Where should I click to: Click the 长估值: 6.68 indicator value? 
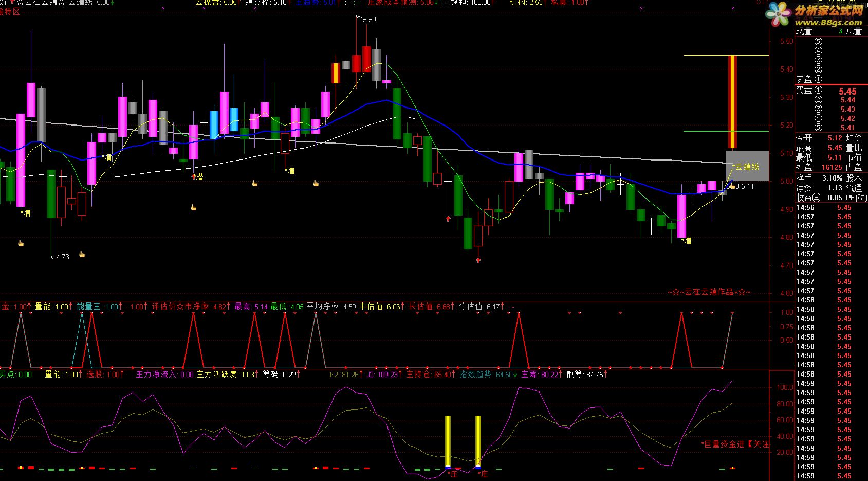click(x=432, y=307)
